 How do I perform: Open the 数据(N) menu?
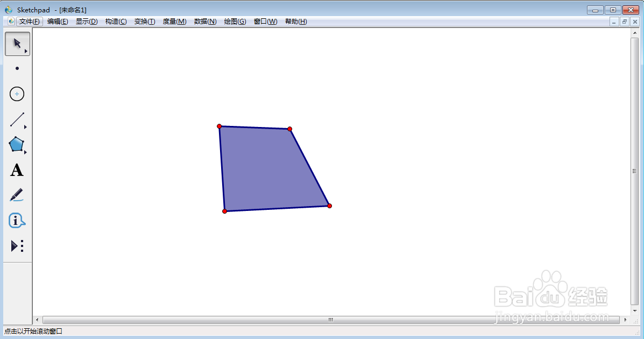[205, 22]
